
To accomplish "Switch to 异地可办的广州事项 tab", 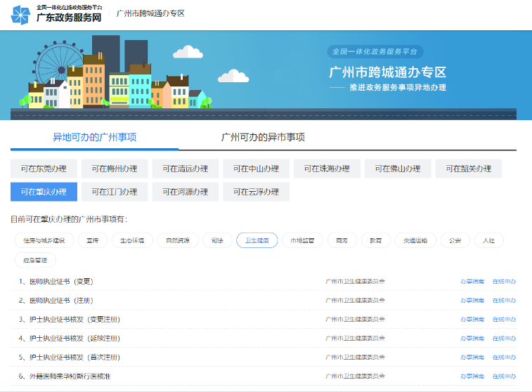I will (x=95, y=137).
